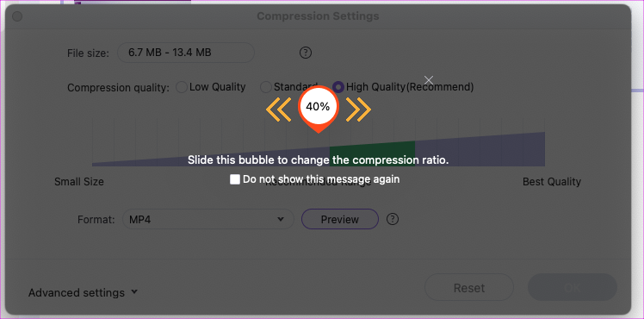
Task: Confirm settings with the OK button
Action: [573, 287]
